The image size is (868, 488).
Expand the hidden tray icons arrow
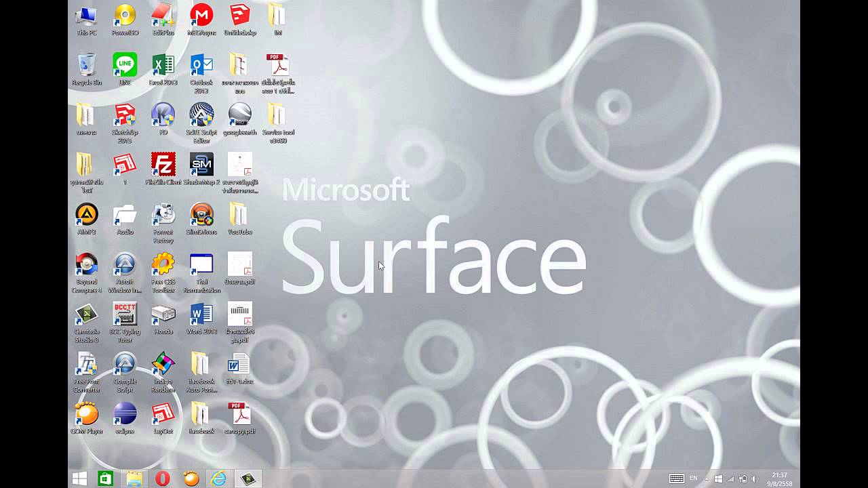[x=707, y=479]
